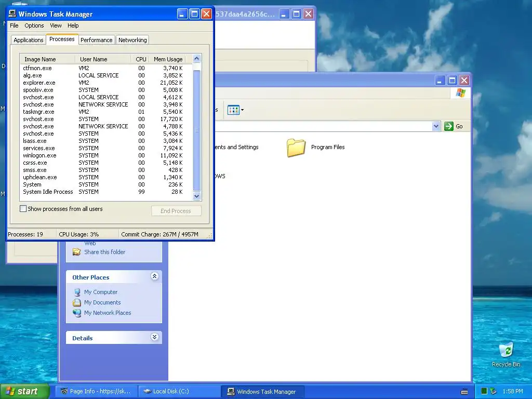Click the 1:58 PM taskbar clock
Viewport: 532px width, 399px height.
513,391
